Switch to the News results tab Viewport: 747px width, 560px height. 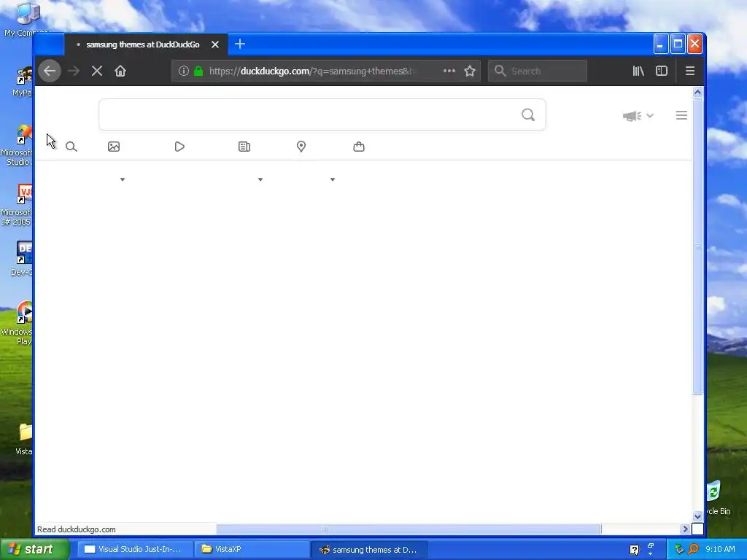(x=244, y=147)
